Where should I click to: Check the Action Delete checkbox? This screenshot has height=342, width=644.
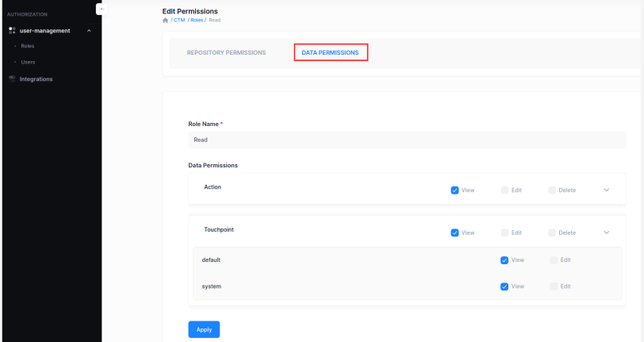[x=552, y=190]
